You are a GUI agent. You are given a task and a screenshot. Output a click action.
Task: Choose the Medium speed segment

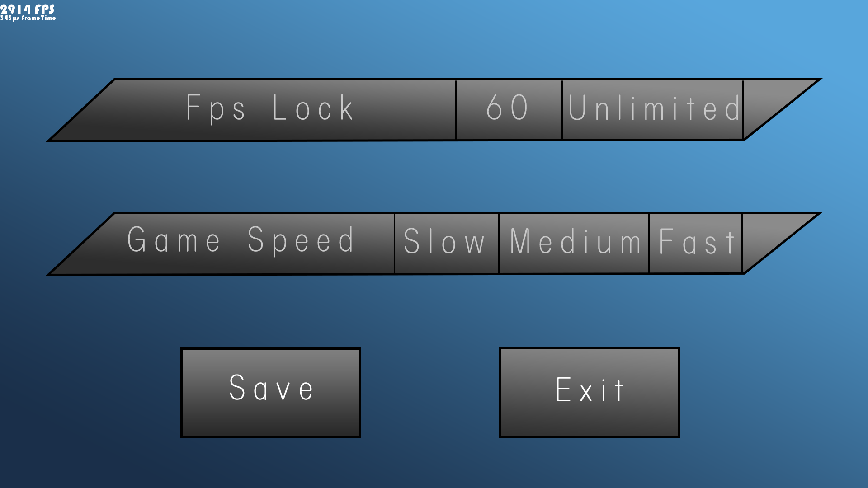point(574,244)
